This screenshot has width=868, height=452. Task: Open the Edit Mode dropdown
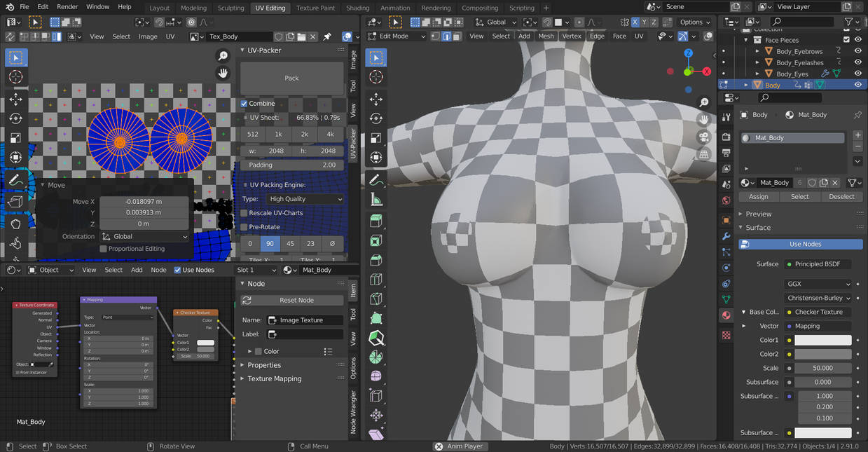pyautogui.click(x=397, y=36)
